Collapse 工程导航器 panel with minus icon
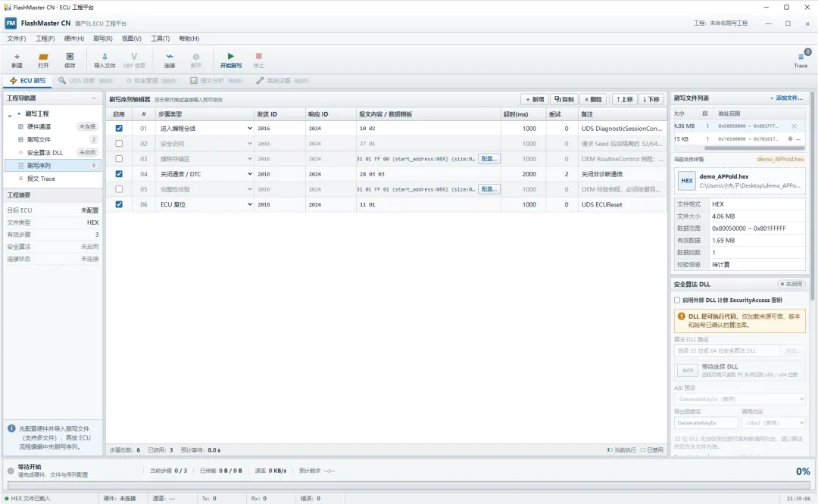This screenshot has width=818, height=504. (x=94, y=98)
